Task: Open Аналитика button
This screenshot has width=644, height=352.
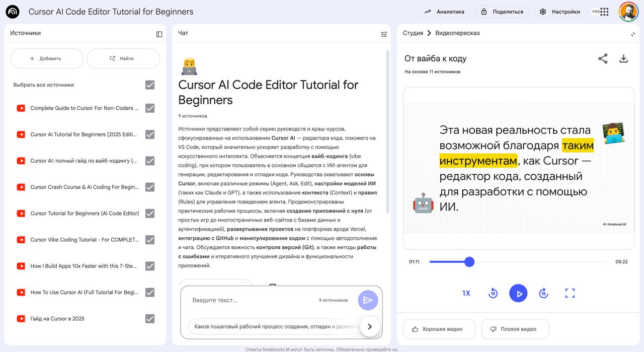Action: (x=445, y=12)
